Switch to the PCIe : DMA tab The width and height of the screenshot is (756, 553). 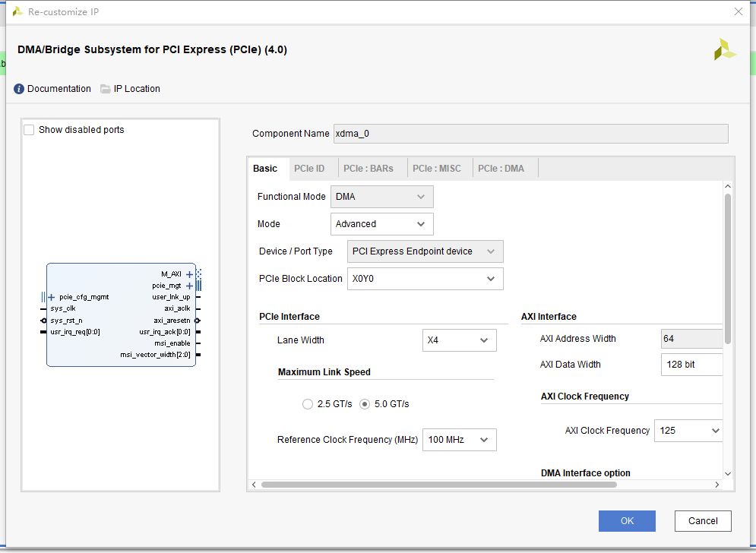(x=501, y=169)
